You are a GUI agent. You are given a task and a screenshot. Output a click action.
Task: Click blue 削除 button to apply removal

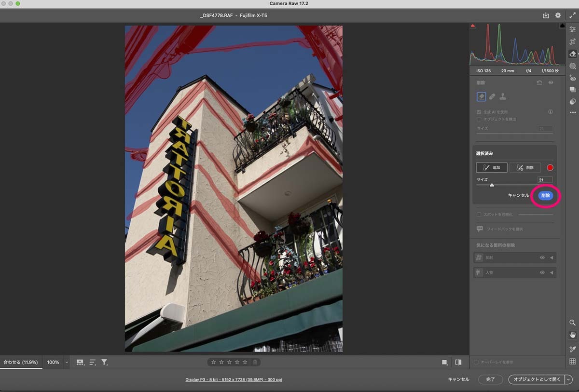pos(546,195)
